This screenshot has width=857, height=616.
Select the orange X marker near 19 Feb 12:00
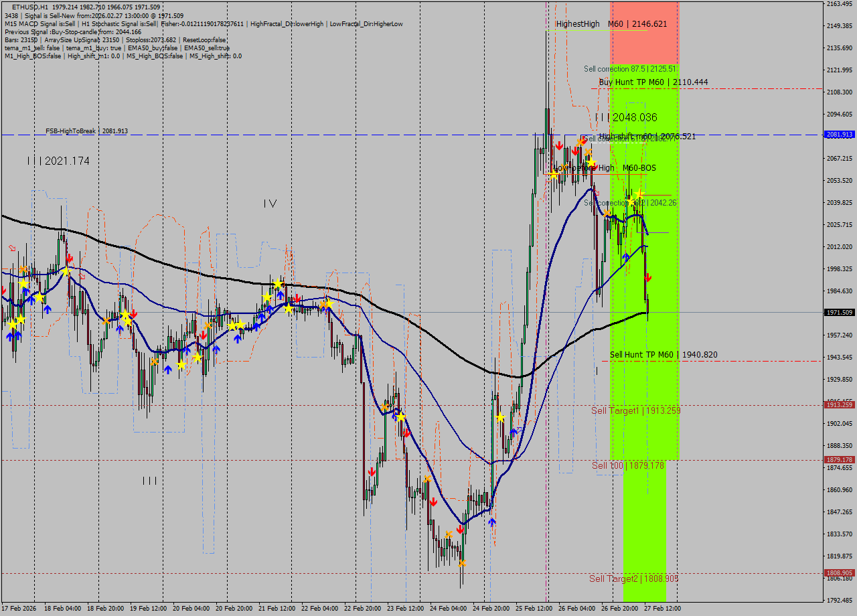click(x=154, y=362)
